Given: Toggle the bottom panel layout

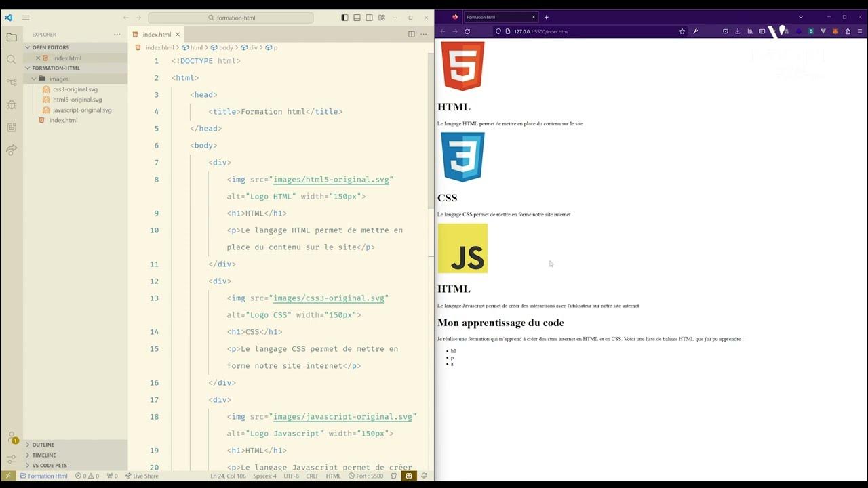Looking at the screenshot, I should [x=357, y=18].
